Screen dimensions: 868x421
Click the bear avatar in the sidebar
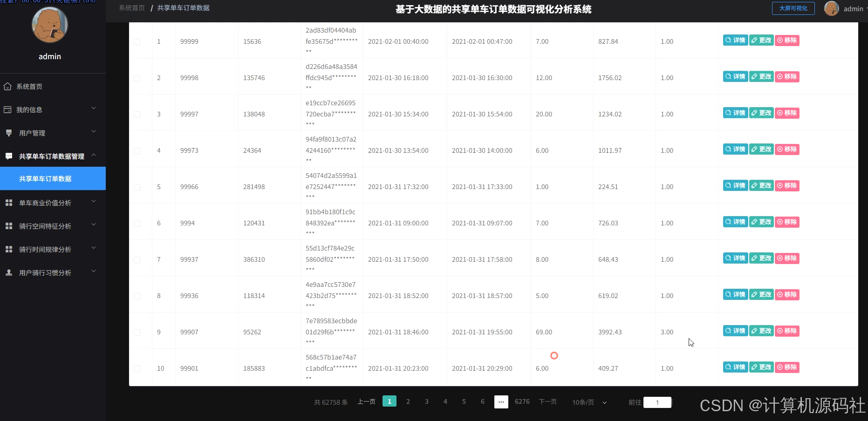pos(50,25)
